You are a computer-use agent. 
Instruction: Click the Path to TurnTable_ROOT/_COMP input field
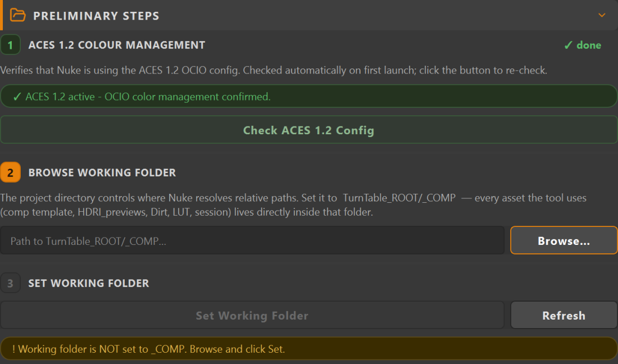(252, 240)
